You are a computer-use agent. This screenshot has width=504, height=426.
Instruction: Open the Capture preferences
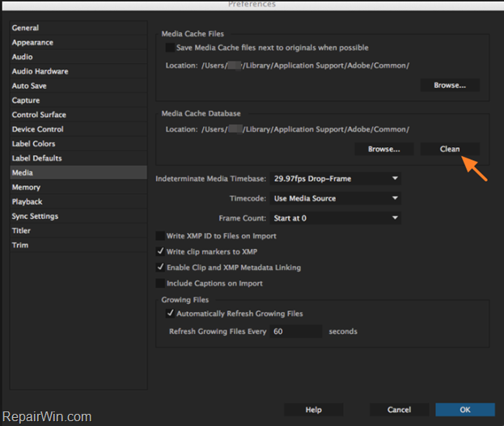(x=78, y=100)
